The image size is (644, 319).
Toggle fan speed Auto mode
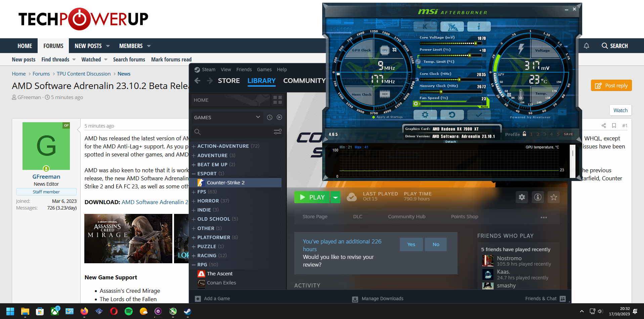[484, 107]
